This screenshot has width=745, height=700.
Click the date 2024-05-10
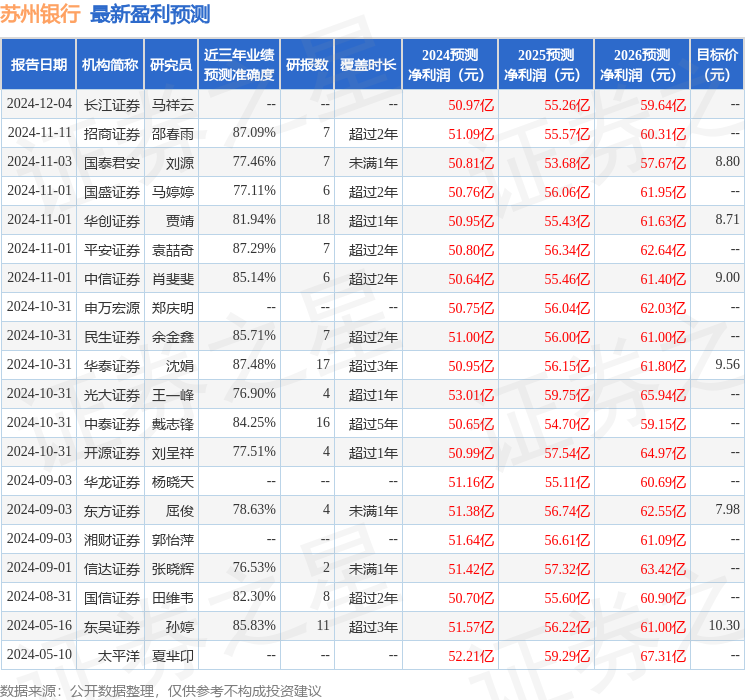[39, 654]
